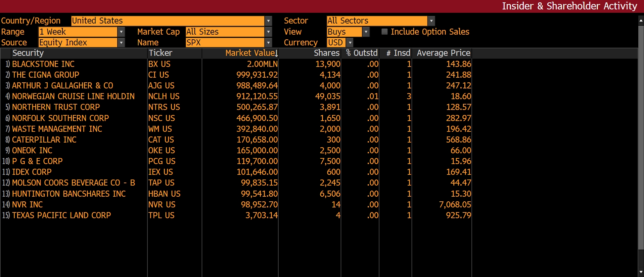Enable the Include Option Sales checkbox
The height and width of the screenshot is (277, 644).
(385, 32)
